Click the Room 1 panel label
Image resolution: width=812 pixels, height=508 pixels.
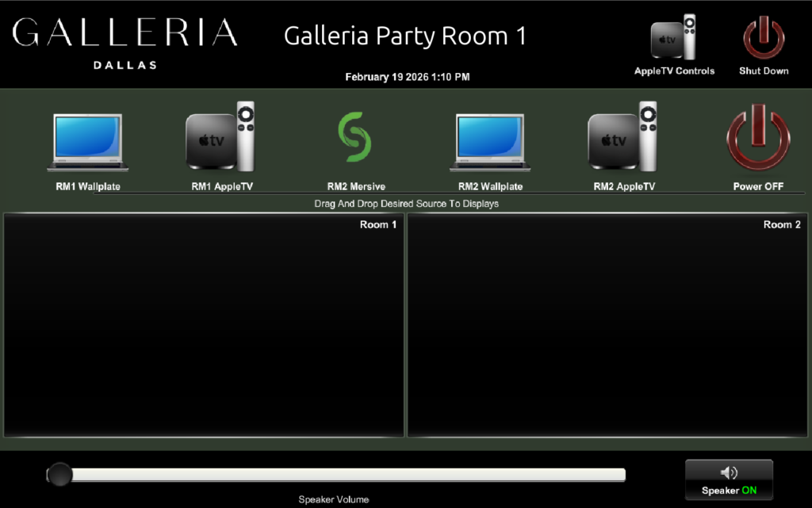point(378,225)
